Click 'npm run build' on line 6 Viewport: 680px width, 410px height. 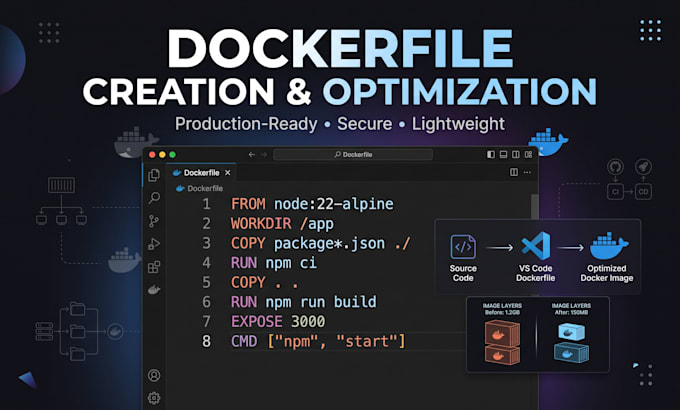[321, 302]
